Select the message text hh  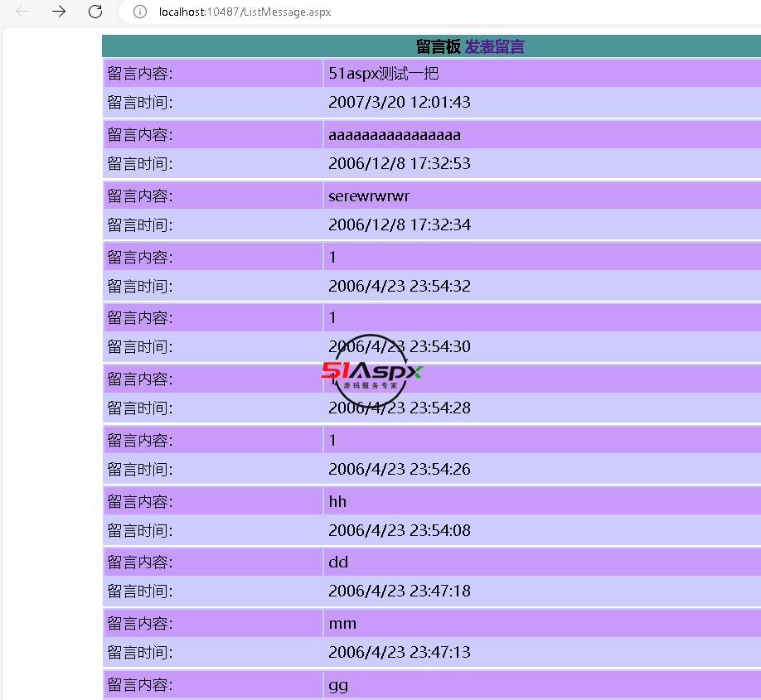337,501
